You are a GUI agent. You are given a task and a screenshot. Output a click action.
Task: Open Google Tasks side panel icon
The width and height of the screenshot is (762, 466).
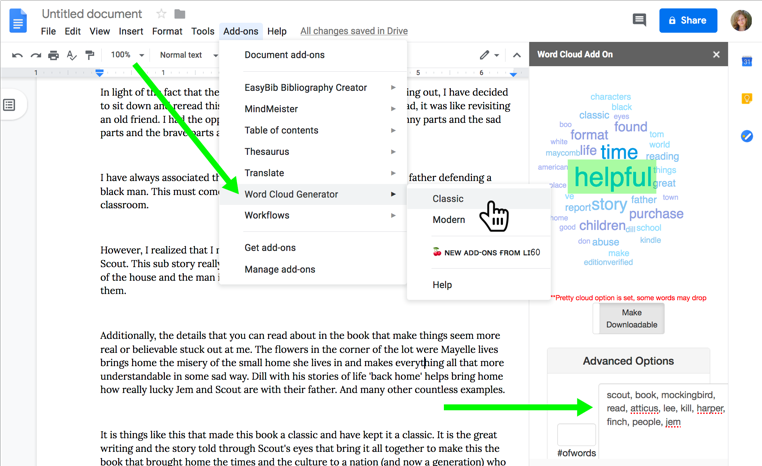(747, 136)
